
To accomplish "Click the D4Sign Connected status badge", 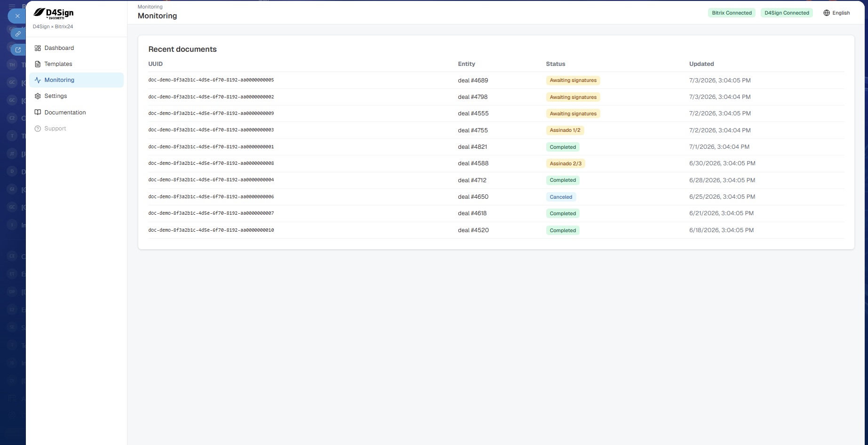I will coord(787,13).
